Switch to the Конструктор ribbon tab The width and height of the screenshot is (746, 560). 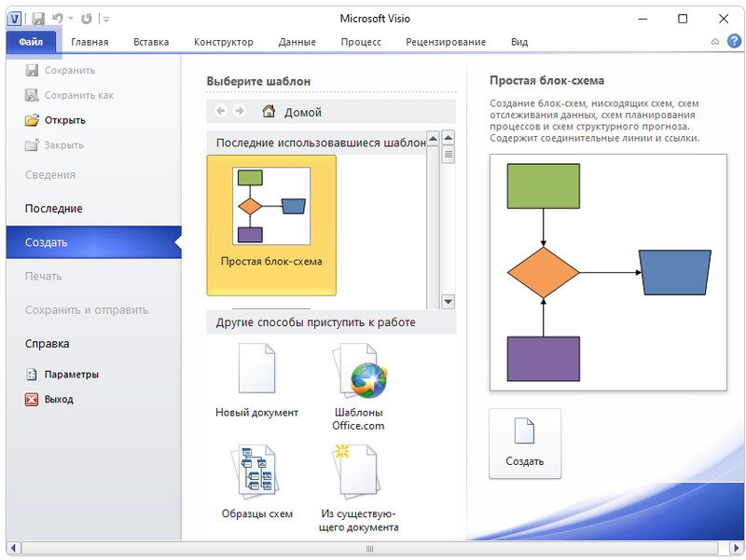click(223, 42)
